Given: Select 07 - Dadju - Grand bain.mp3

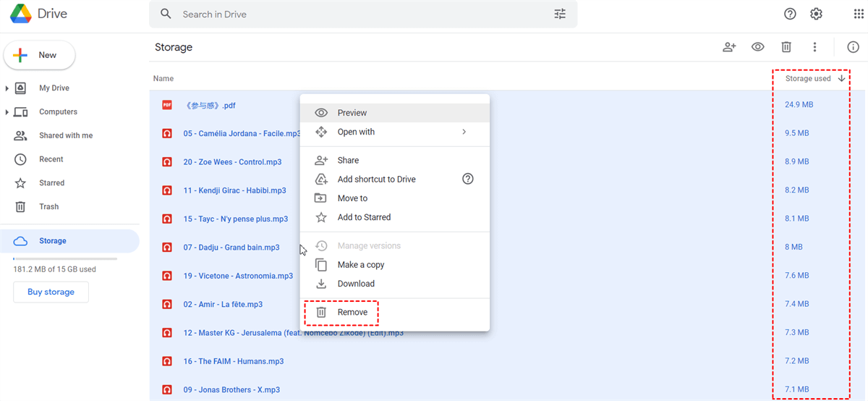Looking at the screenshot, I should (x=231, y=248).
